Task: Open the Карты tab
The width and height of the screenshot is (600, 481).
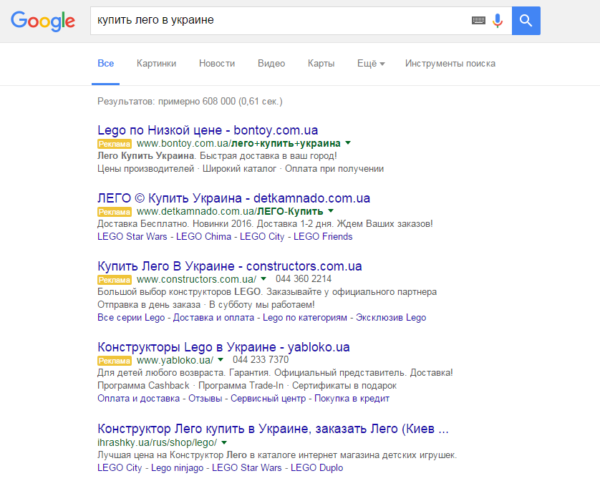Action: pyautogui.click(x=321, y=63)
